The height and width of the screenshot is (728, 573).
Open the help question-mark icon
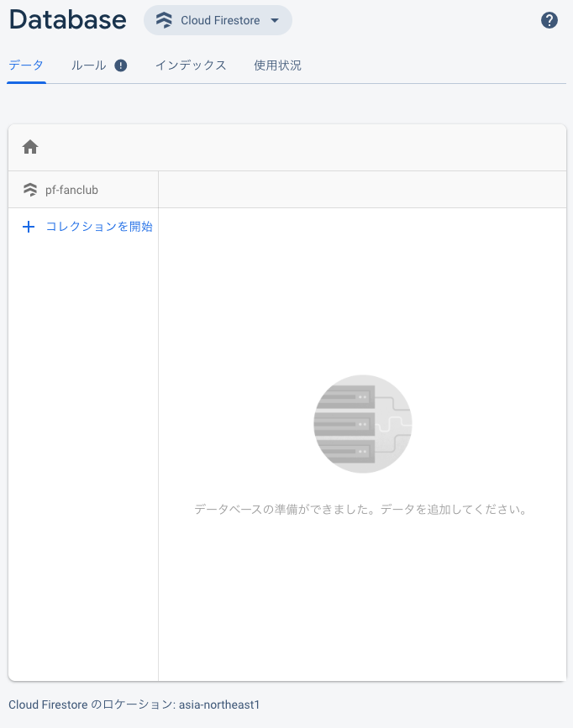coord(549,19)
